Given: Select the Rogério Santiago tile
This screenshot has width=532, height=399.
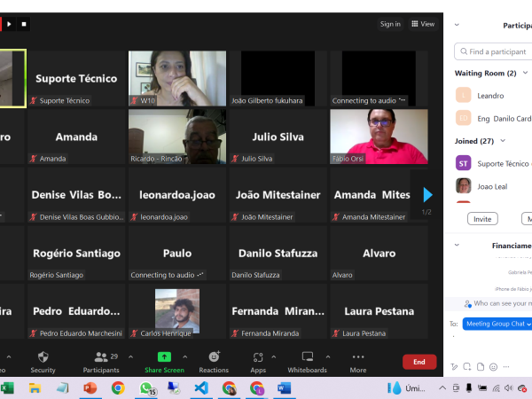Looking at the screenshot, I should point(76,253).
